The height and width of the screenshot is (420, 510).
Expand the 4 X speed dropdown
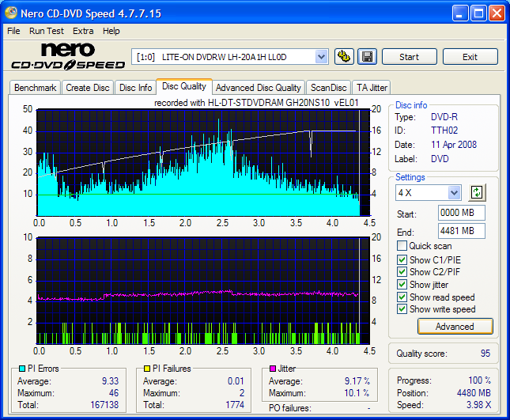click(x=454, y=192)
